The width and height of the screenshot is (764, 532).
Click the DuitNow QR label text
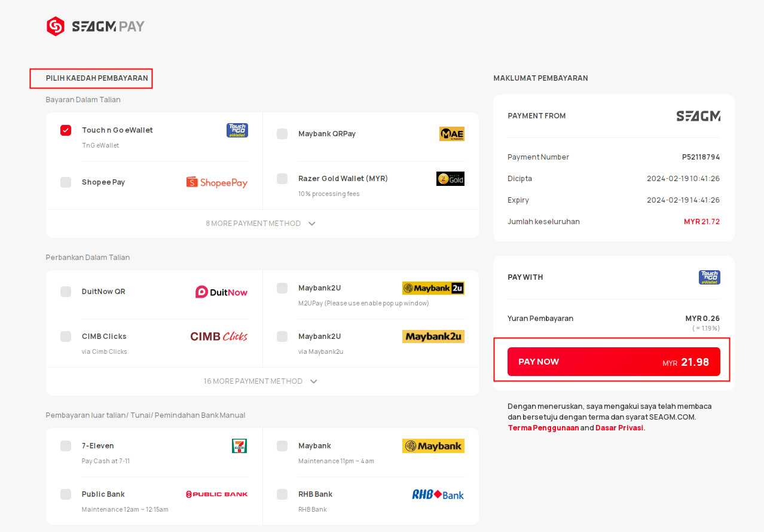(x=103, y=292)
